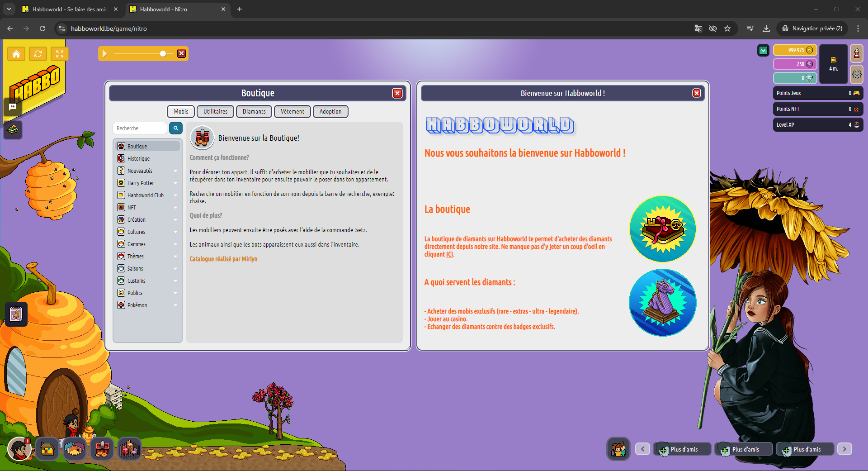Open the HC club 4 m. panel
The height and width of the screenshot is (471, 868).
[x=834, y=64]
